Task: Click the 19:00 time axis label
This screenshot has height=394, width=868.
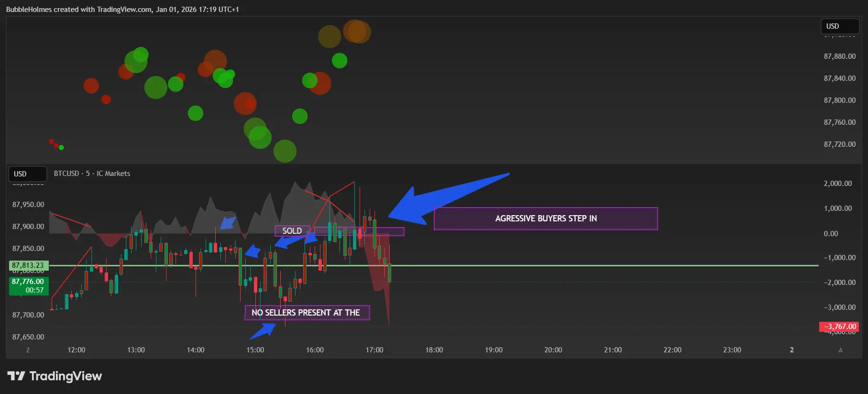Action: pyautogui.click(x=494, y=350)
